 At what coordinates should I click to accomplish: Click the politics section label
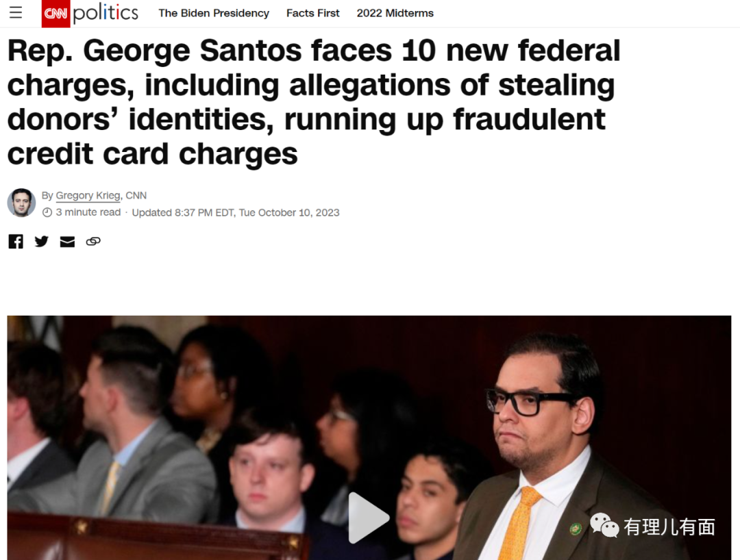[x=106, y=13]
